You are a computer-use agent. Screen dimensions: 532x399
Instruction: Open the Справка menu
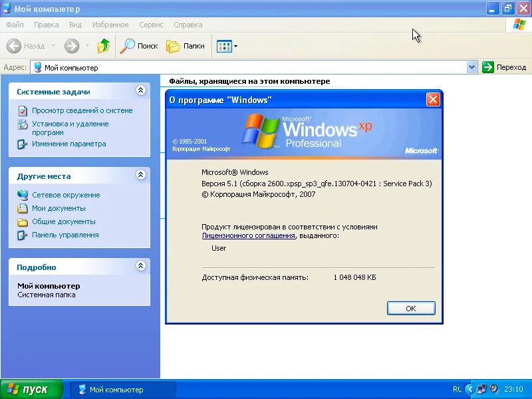click(188, 25)
